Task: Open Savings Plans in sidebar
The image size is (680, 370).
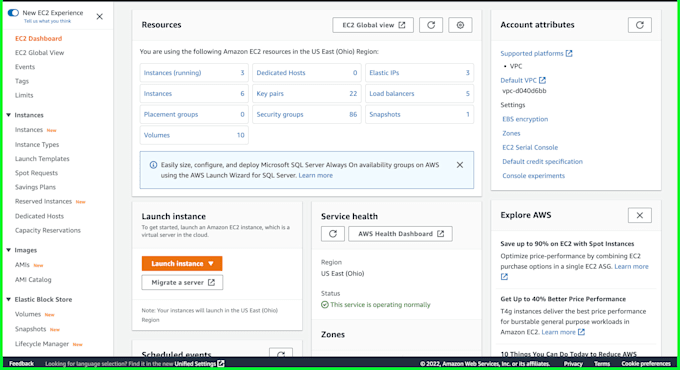Action: tap(35, 187)
